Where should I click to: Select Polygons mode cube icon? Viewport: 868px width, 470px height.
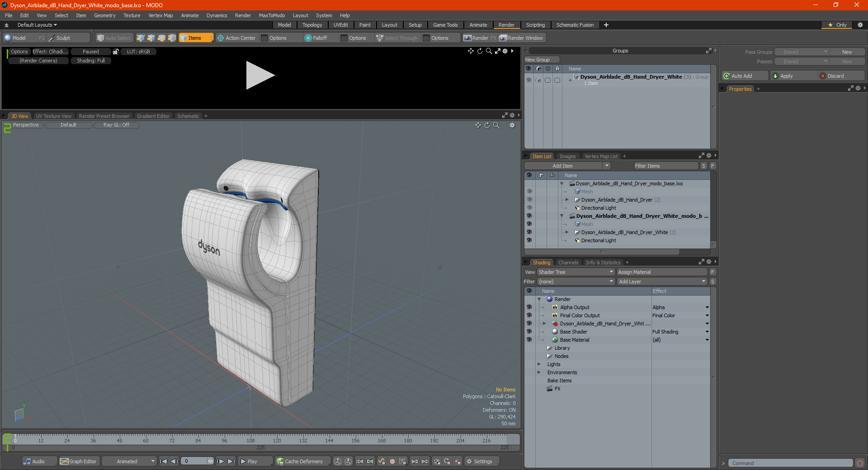161,38
